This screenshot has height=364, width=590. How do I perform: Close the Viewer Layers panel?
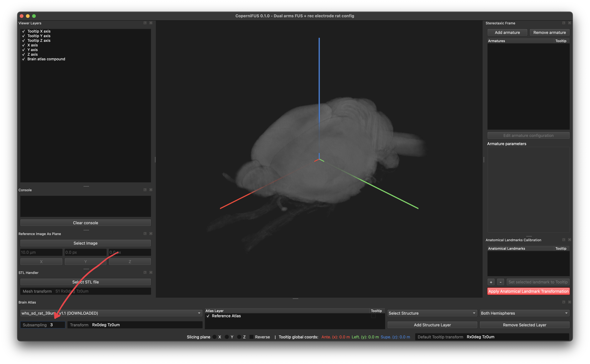point(151,23)
